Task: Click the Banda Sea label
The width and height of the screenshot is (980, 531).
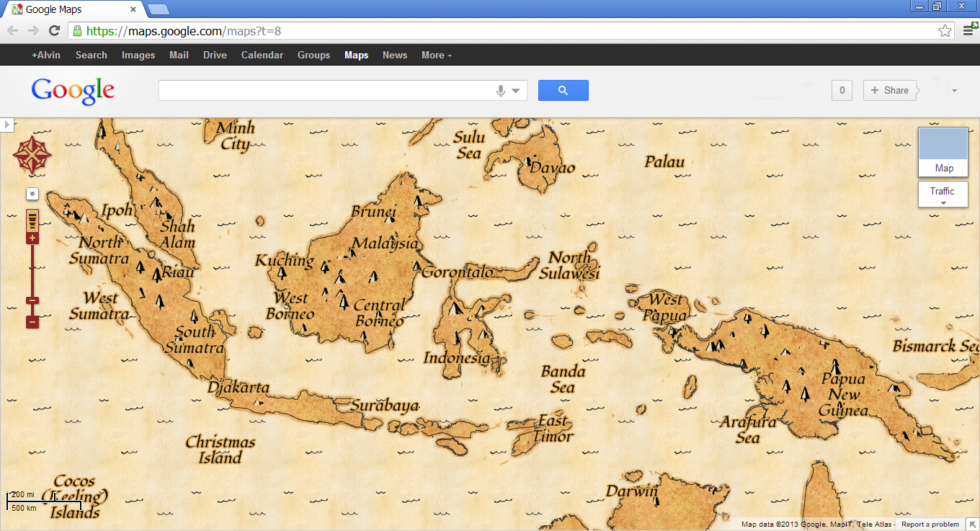Action: 563,379
